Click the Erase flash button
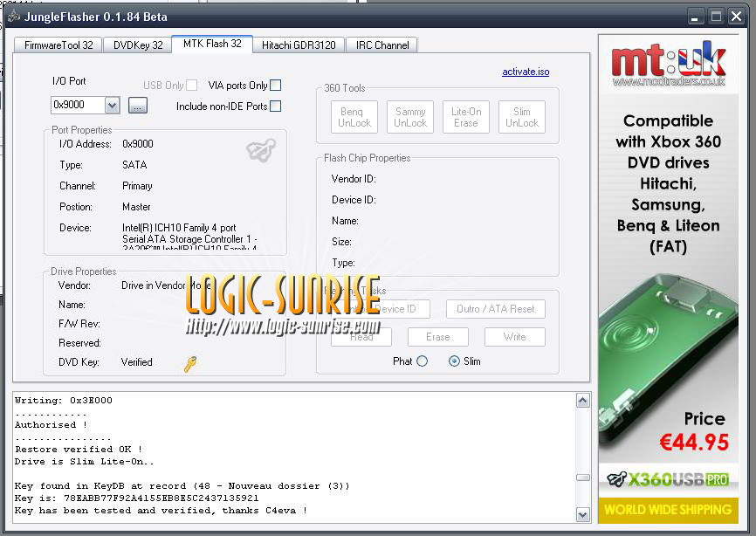756x536 pixels. 437,337
